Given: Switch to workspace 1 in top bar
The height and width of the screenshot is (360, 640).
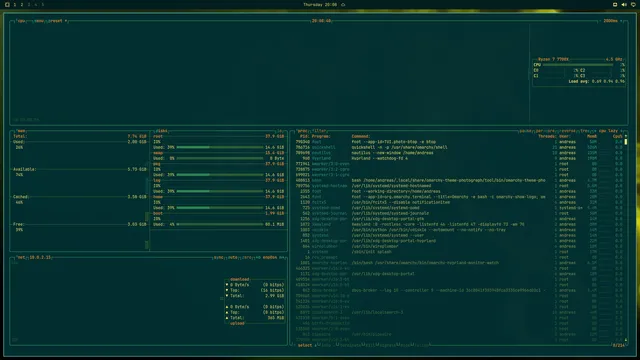Looking at the screenshot, I should click(x=15, y=4).
